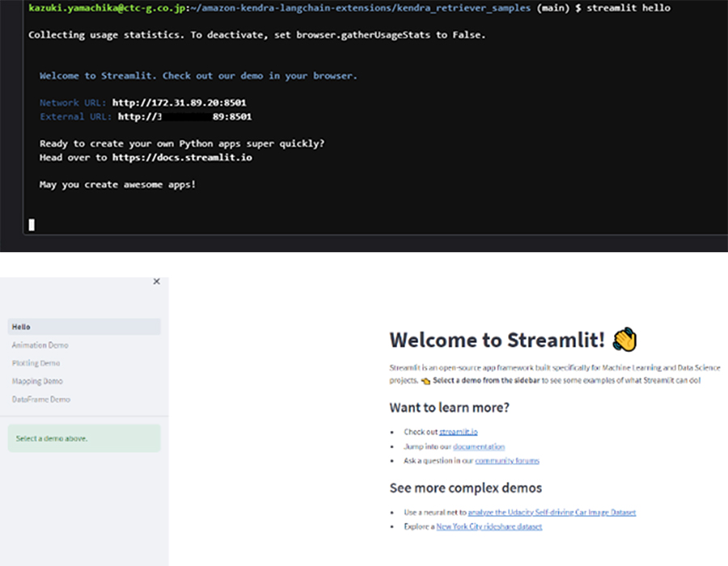This screenshot has height=566, width=728.
Task: Open the New York City rideshare dataset link
Action: (489, 526)
